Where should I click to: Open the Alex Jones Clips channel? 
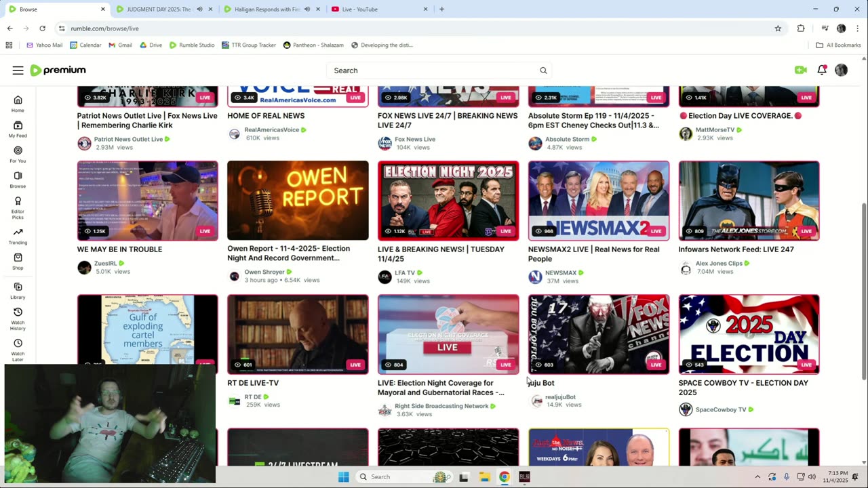(719, 264)
